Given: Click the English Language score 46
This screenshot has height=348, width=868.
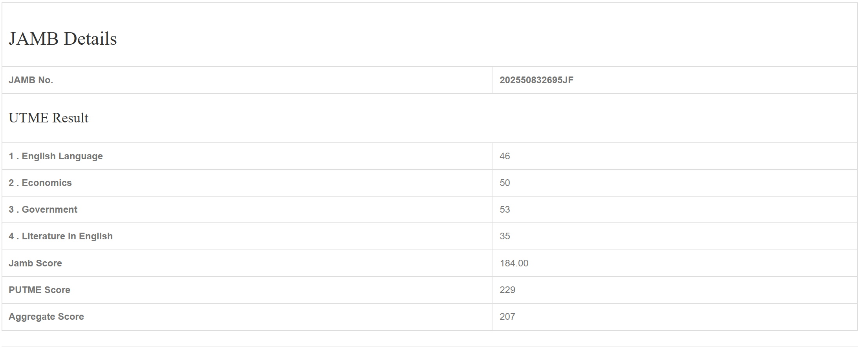Looking at the screenshot, I should point(505,156).
